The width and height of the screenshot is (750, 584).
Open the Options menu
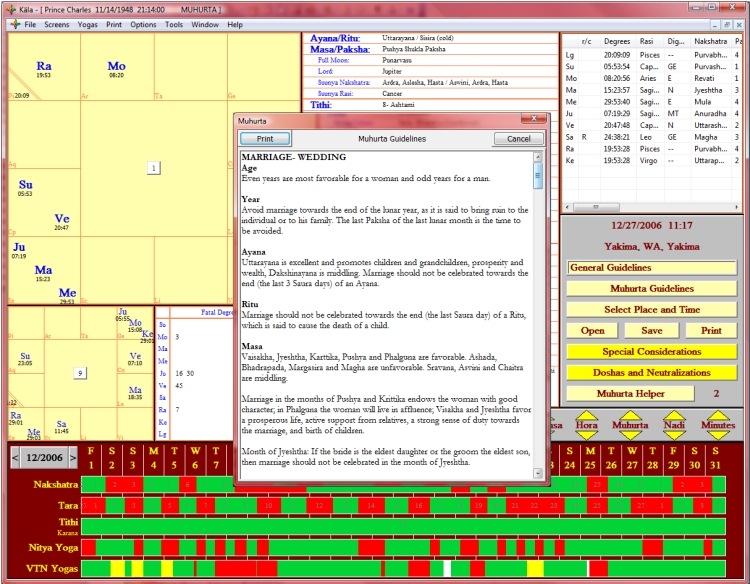click(x=143, y=24)
